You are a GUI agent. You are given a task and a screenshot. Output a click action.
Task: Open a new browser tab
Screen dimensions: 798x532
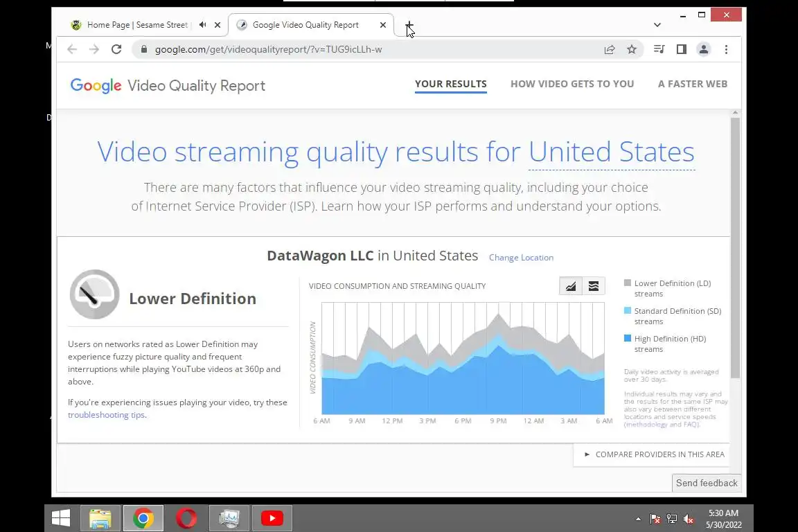(409, 25)
